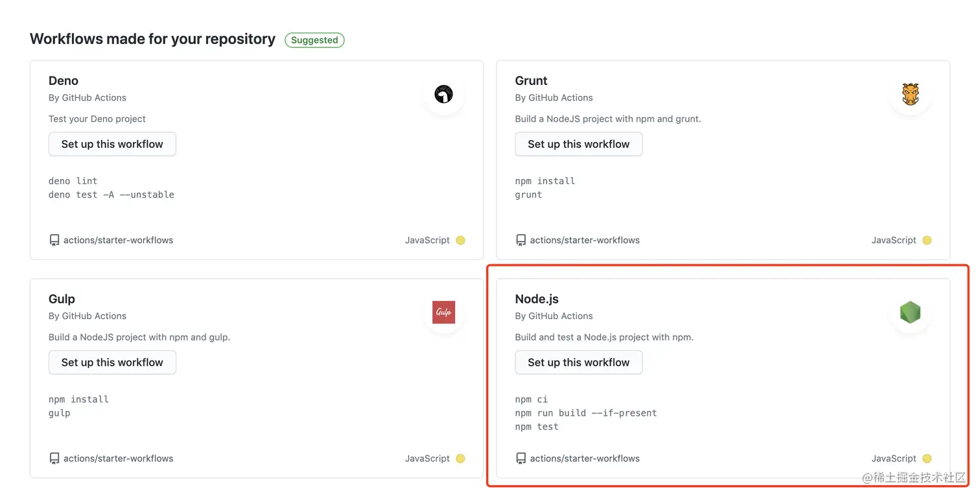Screen dimensions: 980x498
Task: Set up the Gulp workflow
Action: [111, 362]
